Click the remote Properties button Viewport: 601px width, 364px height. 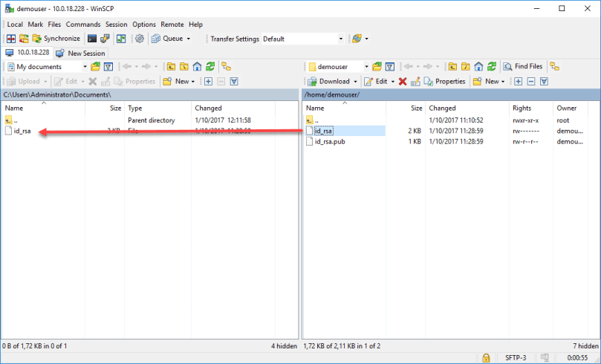[444, 81]
